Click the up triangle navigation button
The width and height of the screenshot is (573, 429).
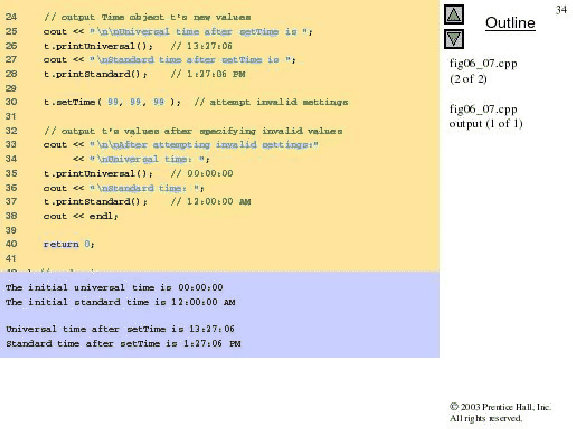(454, 15)
